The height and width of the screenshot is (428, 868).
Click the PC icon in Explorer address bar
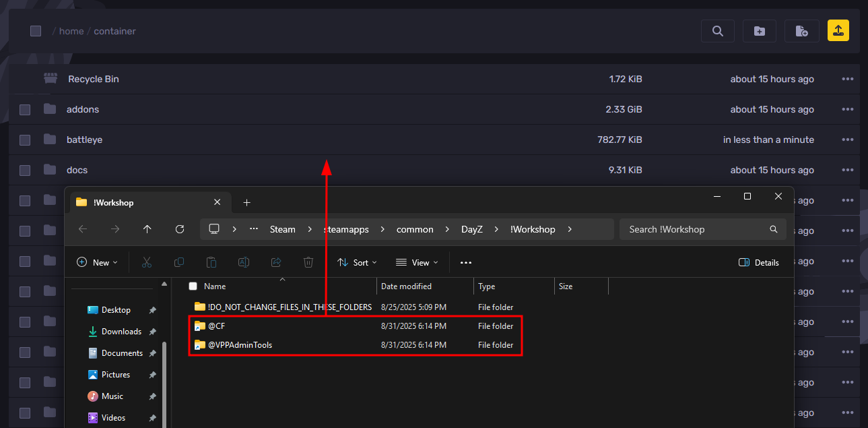coord(215,229)
